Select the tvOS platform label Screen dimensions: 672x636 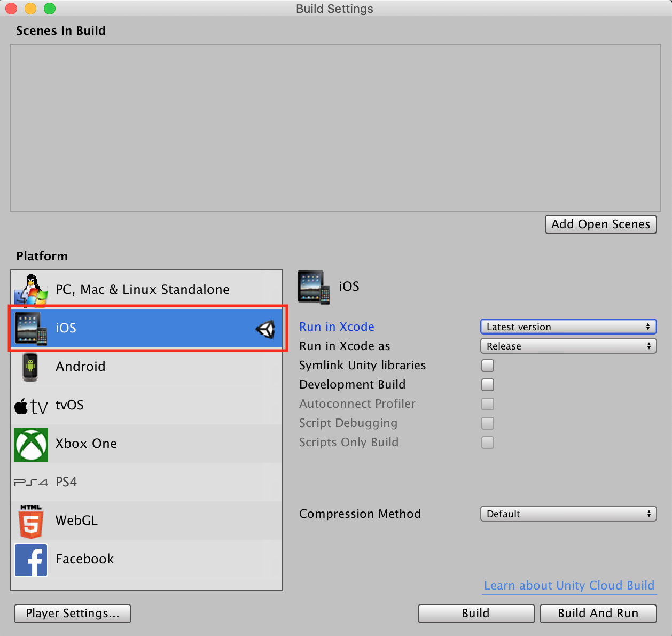pyautogui.click(x=69, y=405)
